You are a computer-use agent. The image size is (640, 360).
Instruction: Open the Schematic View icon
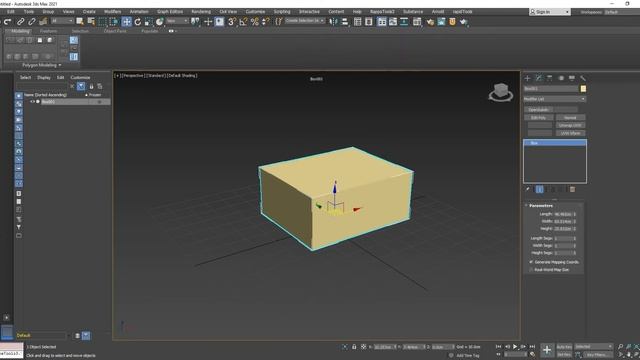coord(404,22)
